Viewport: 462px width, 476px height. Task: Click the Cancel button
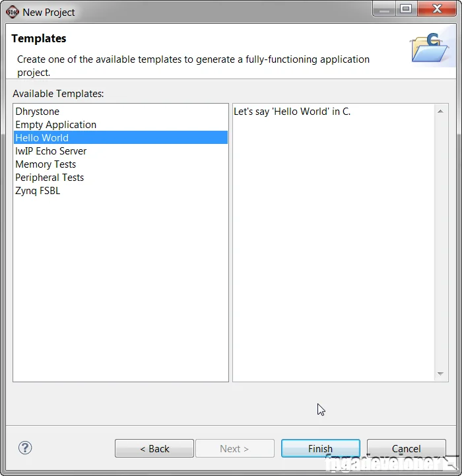pyautogui.click(x=406, y=448)
